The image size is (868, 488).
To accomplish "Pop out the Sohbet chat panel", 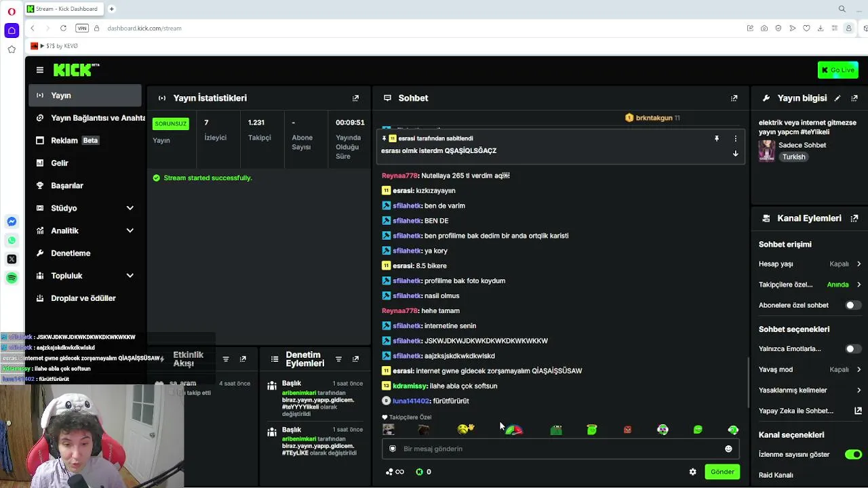I will (734, 98).
